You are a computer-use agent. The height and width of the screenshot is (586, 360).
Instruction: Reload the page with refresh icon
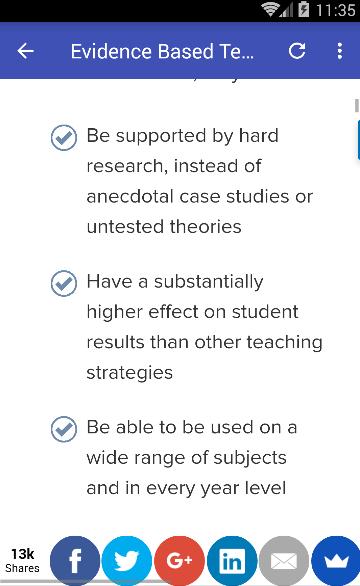(x=297, y=51)
